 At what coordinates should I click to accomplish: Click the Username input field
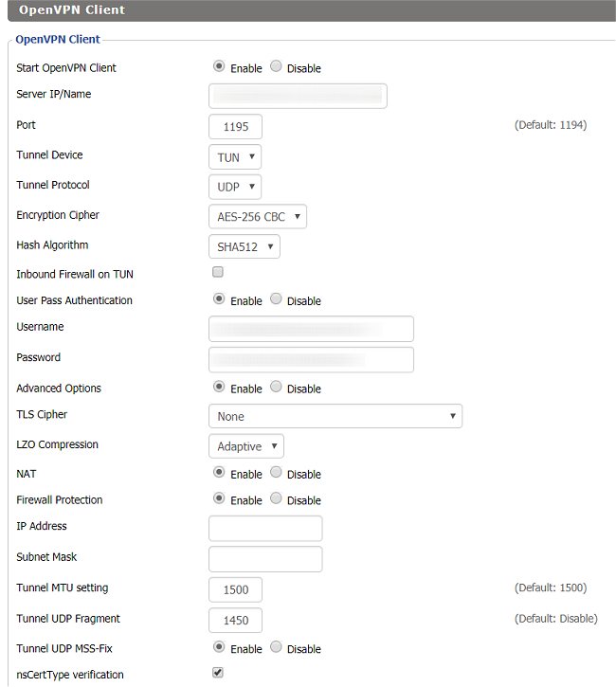(x=311, y=329)
